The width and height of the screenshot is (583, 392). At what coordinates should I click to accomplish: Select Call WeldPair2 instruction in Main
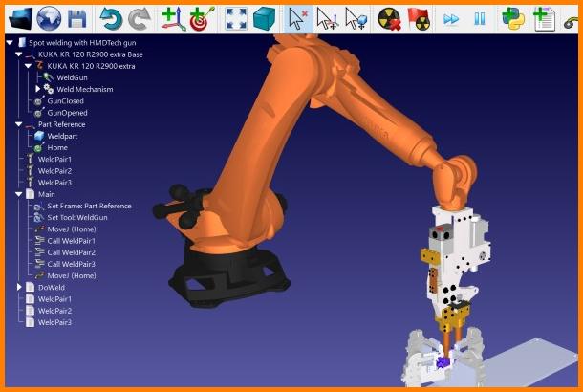point(77,252)
